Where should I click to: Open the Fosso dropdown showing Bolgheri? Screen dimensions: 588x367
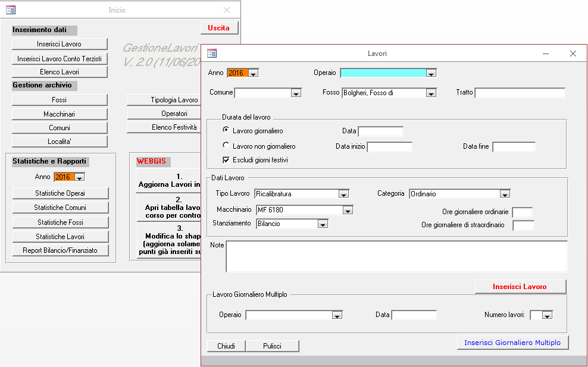(430, 93)
